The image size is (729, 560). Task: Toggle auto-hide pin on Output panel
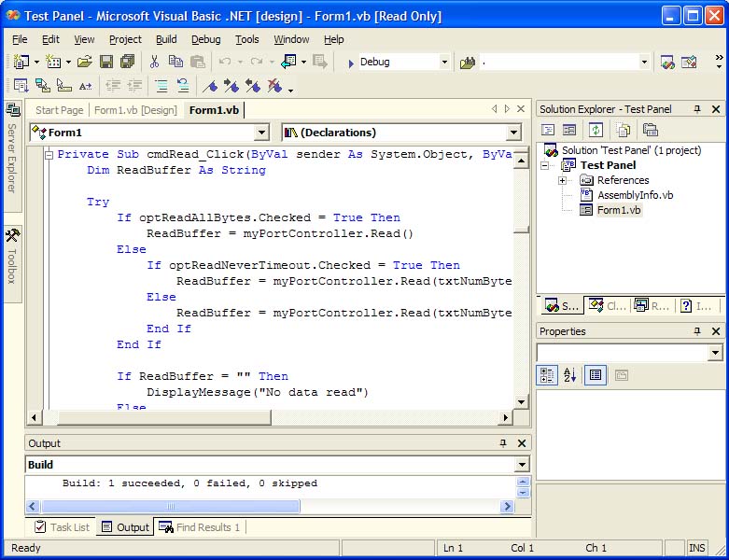pos(504,443)
